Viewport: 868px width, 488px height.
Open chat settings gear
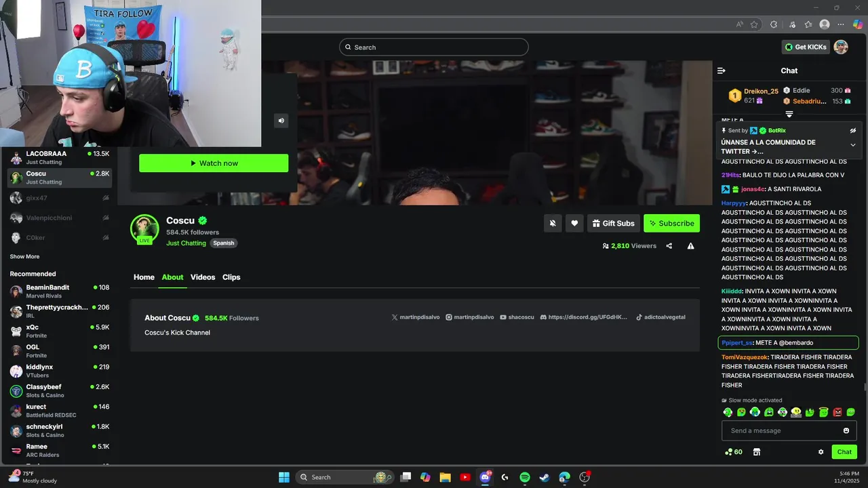point(821,452)
